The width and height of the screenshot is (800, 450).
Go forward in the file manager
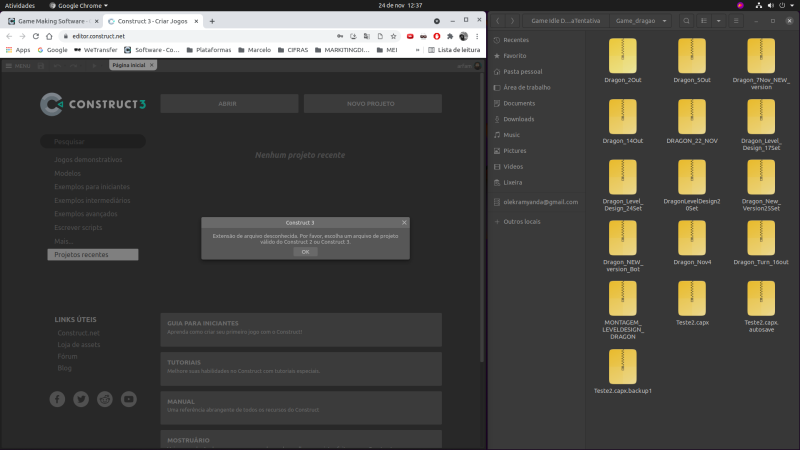pyautogui.click(x=512, y=21)
